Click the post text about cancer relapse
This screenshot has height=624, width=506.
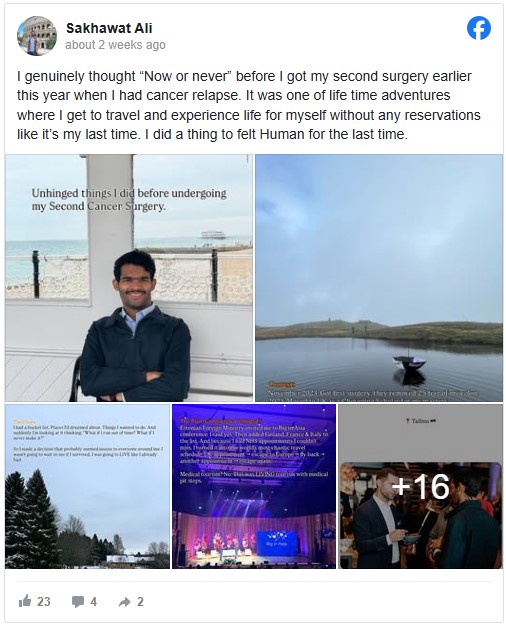(249, 105)
